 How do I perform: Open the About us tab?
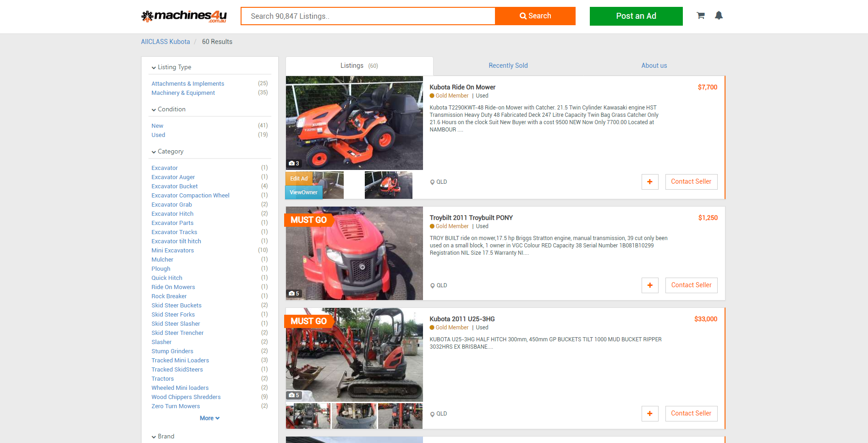click(654, 66)
